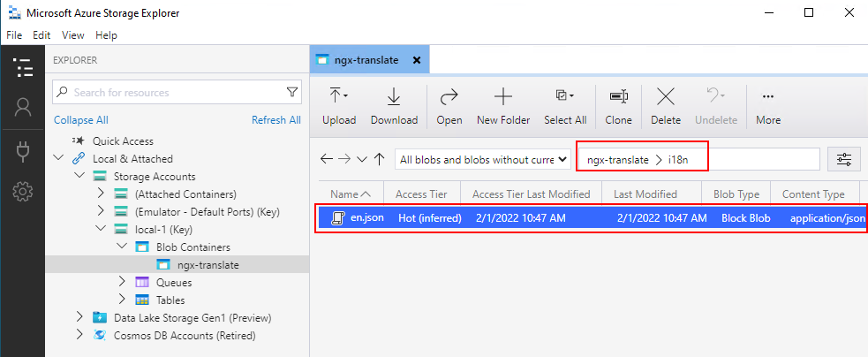
Task: Expand Data Lake Storage Gen1 node
Action: point(79,317)
